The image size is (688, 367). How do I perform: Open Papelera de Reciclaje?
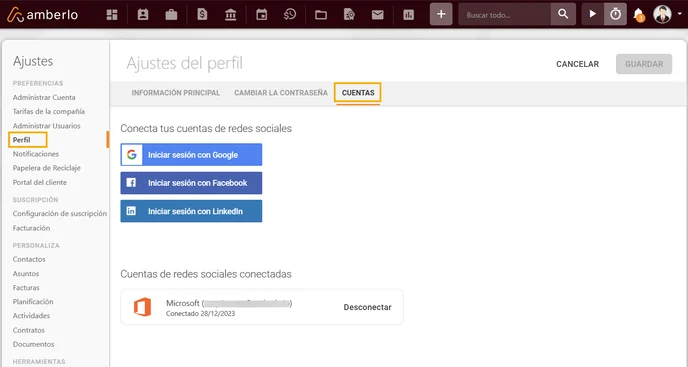[x=47, y=168]
